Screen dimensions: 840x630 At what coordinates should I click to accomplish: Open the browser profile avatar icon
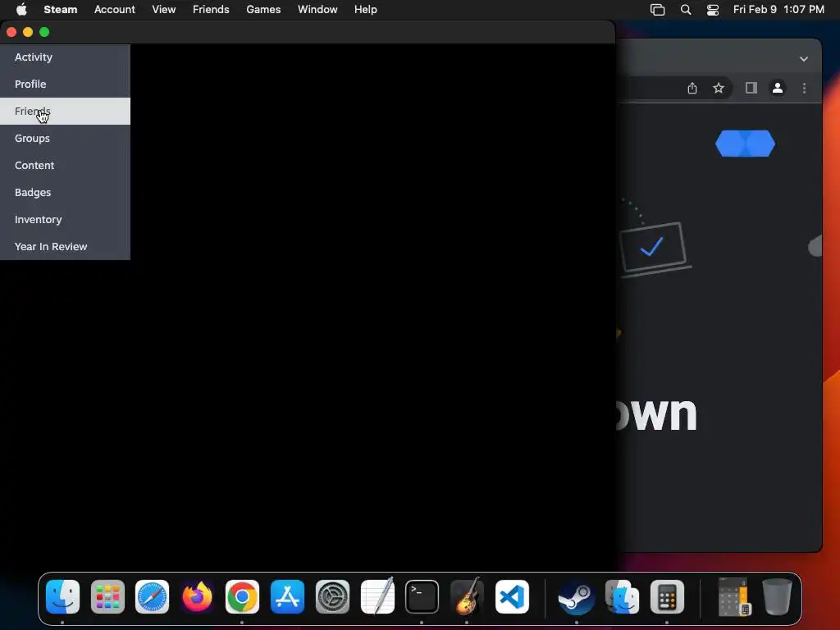point(778,88)
